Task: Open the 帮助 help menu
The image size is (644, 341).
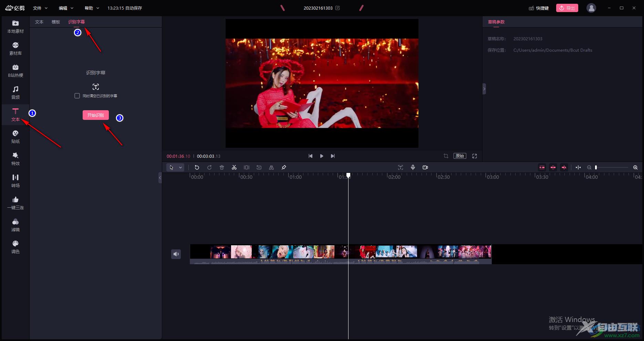Action: click(x=92, y=8)
